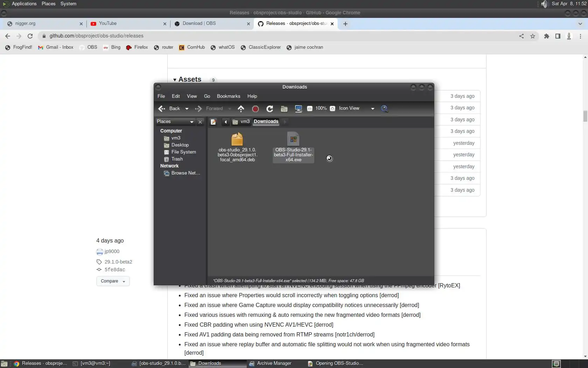Open the Places side pane selector dropdown
The height and width of the screenshot is (368, 588).
pos(175,122)
